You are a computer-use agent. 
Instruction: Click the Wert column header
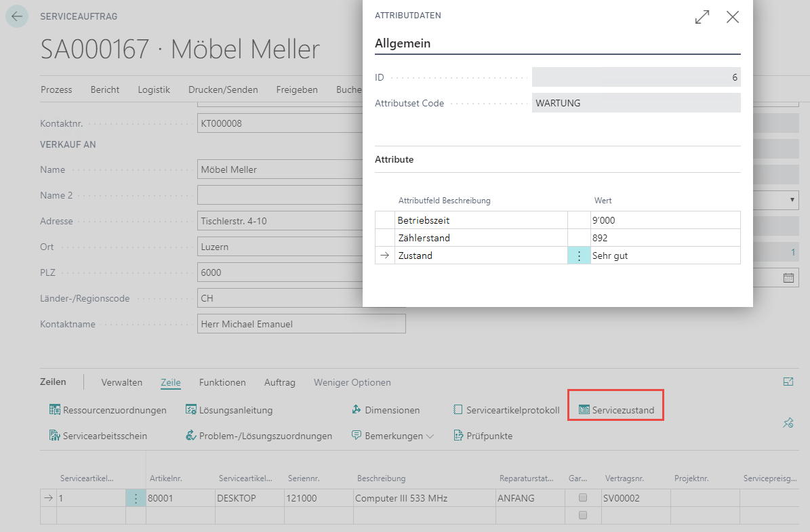click(603, 201)
